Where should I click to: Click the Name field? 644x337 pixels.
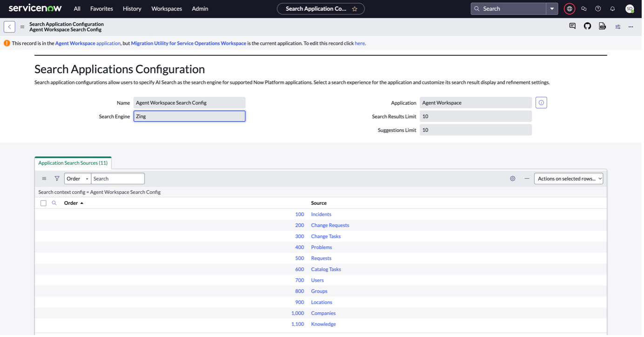click(190, 103)
